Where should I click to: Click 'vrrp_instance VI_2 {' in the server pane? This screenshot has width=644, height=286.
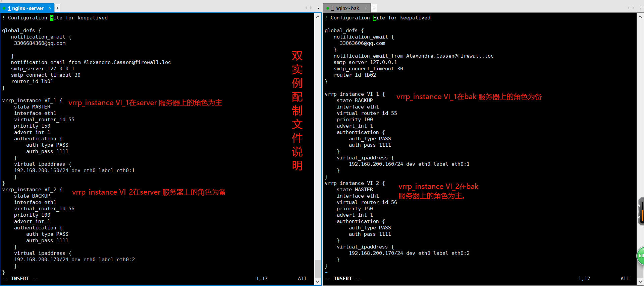point(32,190)
